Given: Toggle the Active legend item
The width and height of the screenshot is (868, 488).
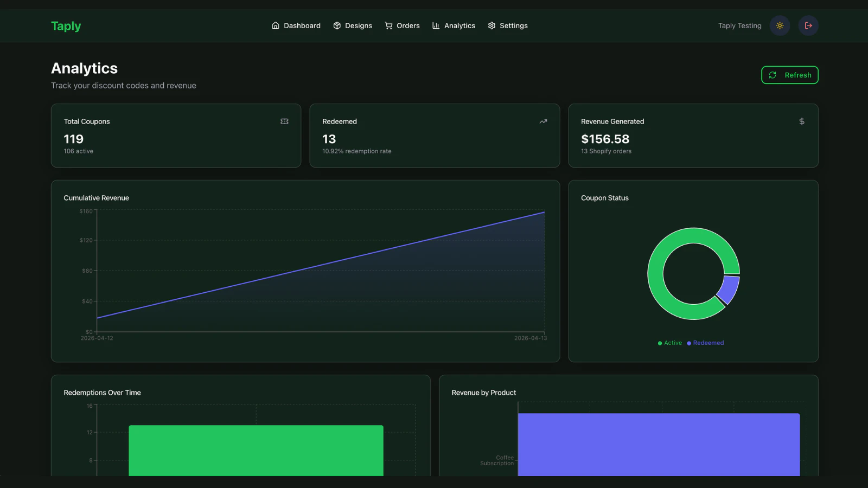Looking at the screenshot, I should (670, 343).
